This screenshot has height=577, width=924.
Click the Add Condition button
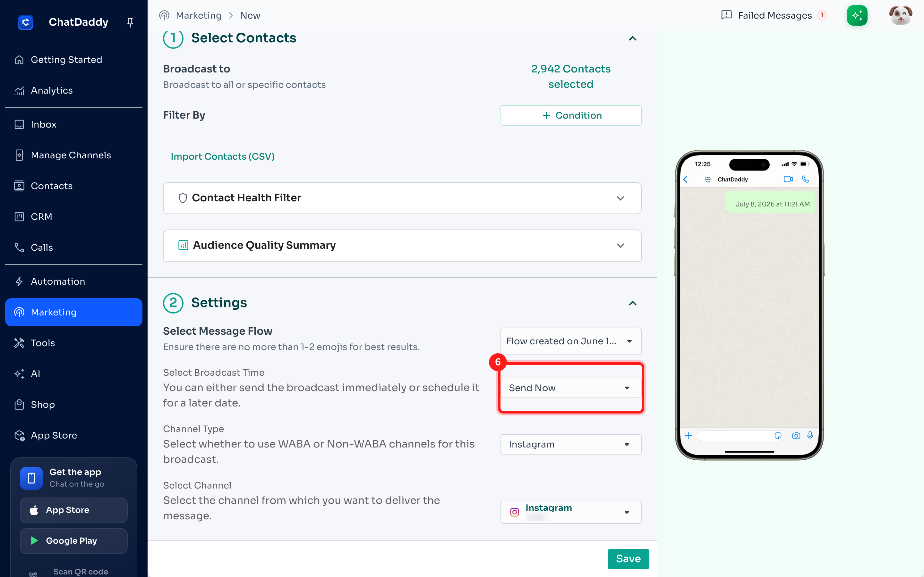coord(570,115)
